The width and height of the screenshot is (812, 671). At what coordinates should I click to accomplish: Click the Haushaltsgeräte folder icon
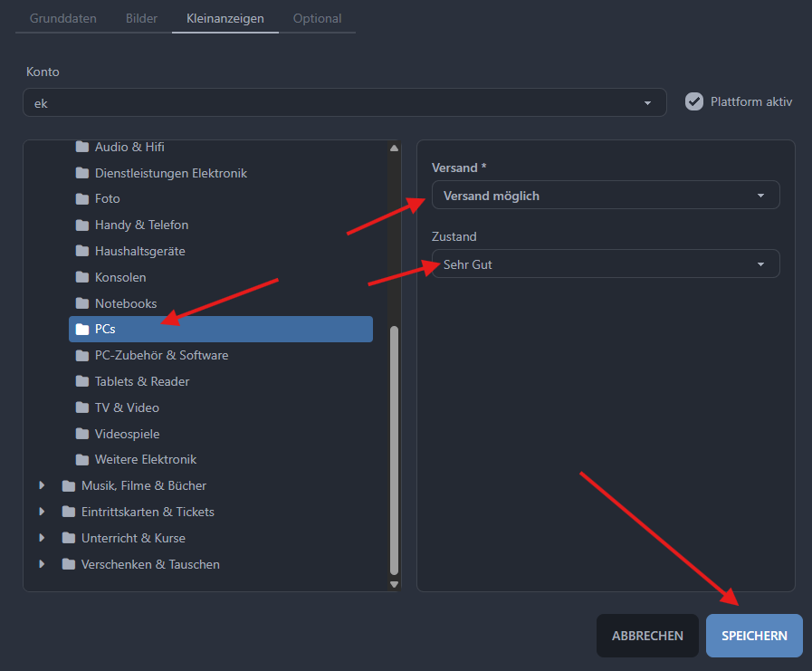[82, 251]
